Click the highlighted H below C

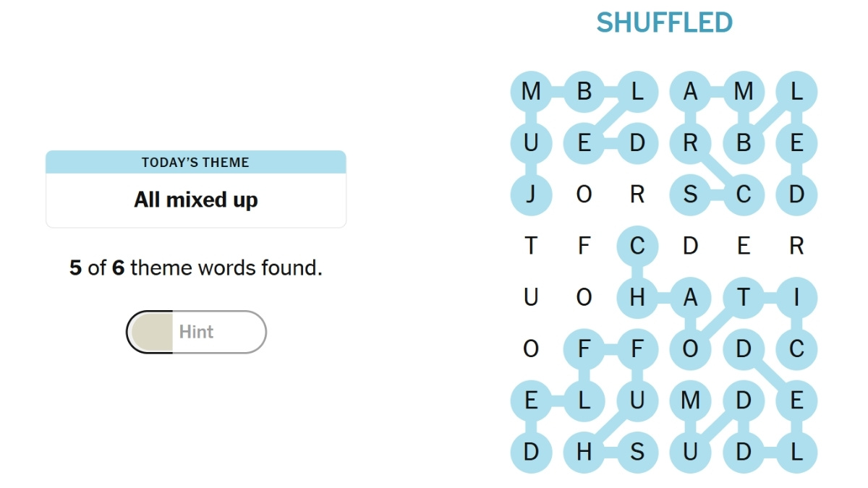click(x=637, y=298)
